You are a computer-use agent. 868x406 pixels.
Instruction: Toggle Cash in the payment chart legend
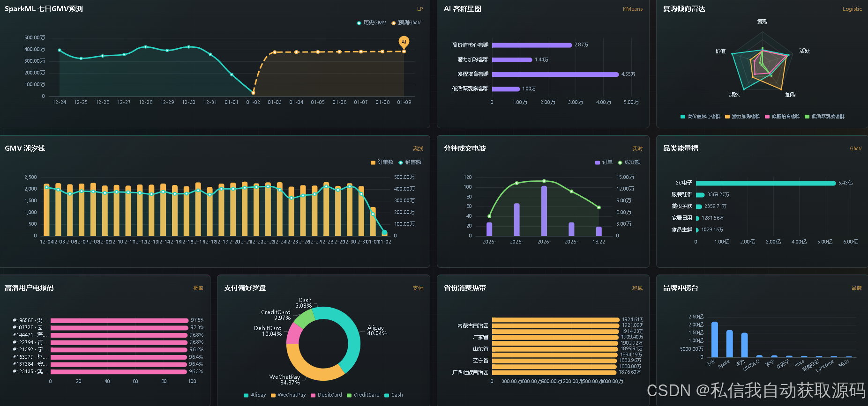[x=394, y=395]
